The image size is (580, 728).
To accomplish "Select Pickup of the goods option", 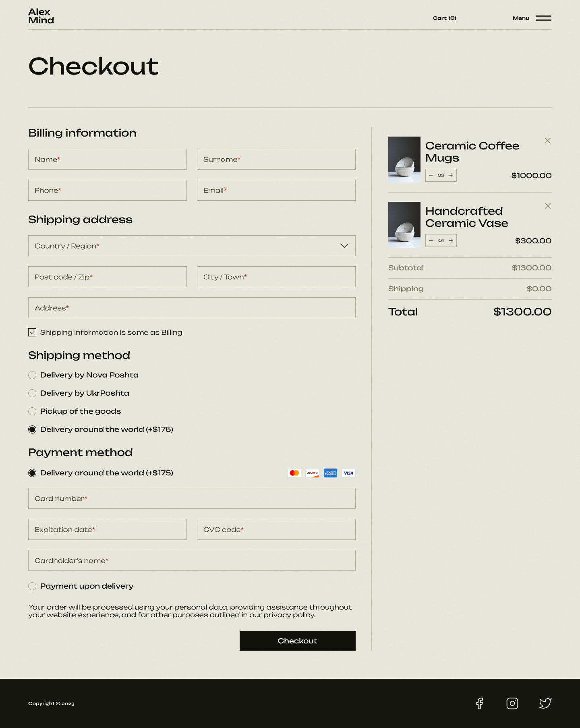I will [32, 411].
